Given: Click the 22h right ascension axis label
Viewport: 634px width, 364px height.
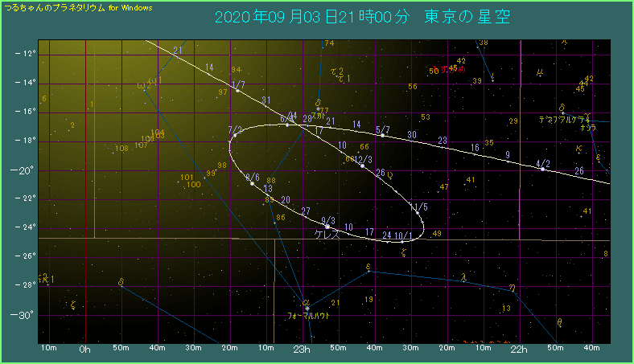Looking at the screenshot, I should pyautogui.click(x=520, y=350).
